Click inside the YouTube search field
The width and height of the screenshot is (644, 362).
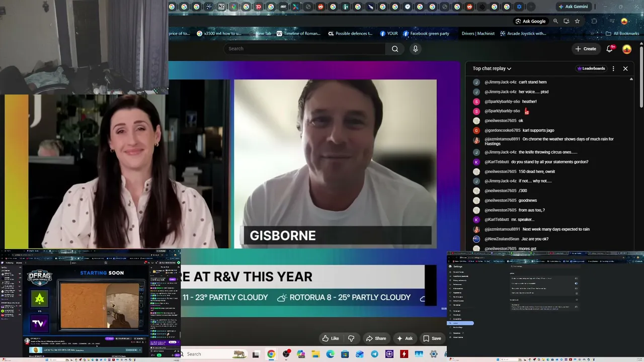pyautogui.click(x=305, y=49)
